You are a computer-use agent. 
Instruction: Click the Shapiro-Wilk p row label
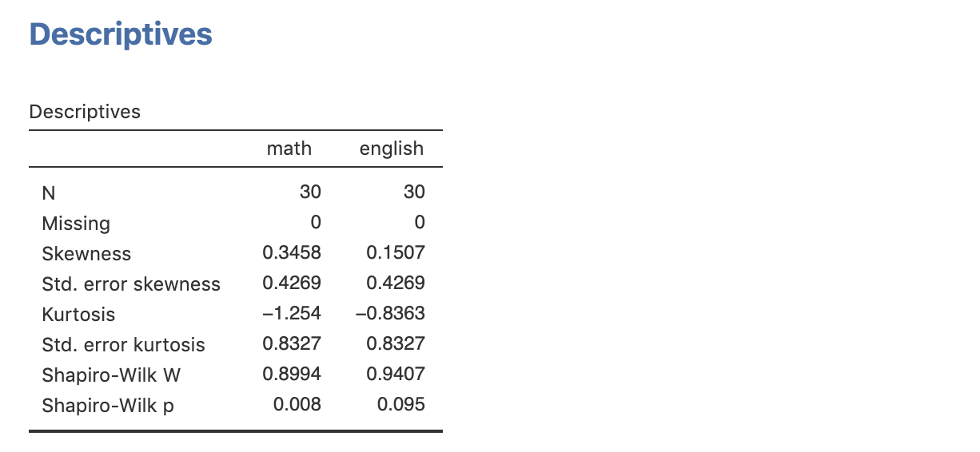click(108, 406)
